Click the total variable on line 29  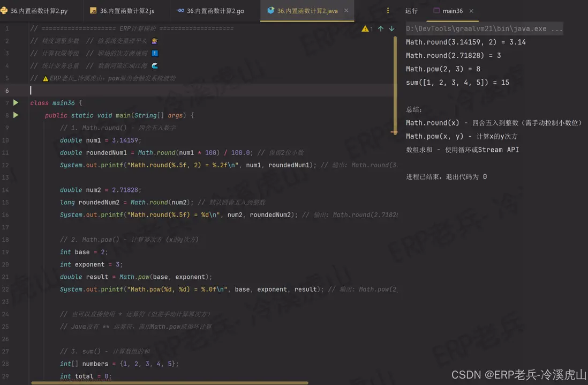pyautogui.click(x=84, y=376)
